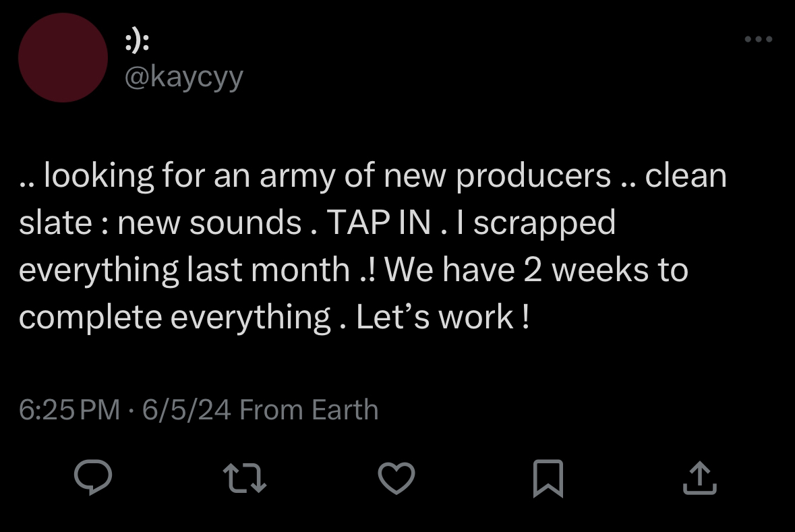
Task: Click the "new sounds" phrase
Action: pos(209,223)
